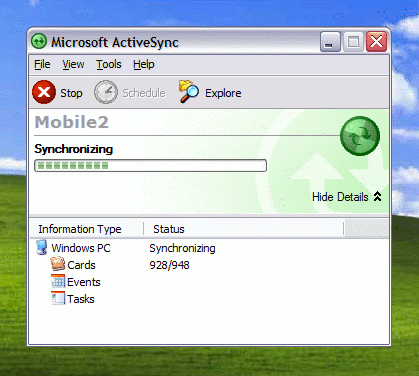This screenshot has height=376, width=419.
Task: Click the Status column header
Action: click(244, 229)
